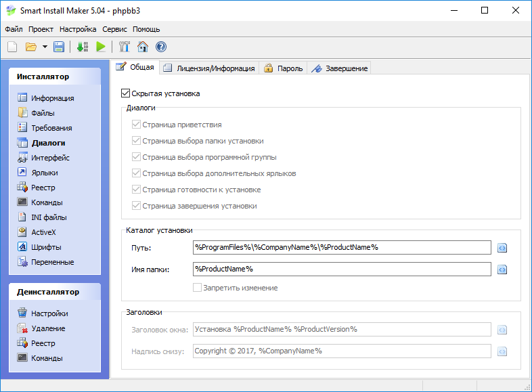532x392 pixels.
Task: Click the Open project folder icon
Action: [31, 47]
